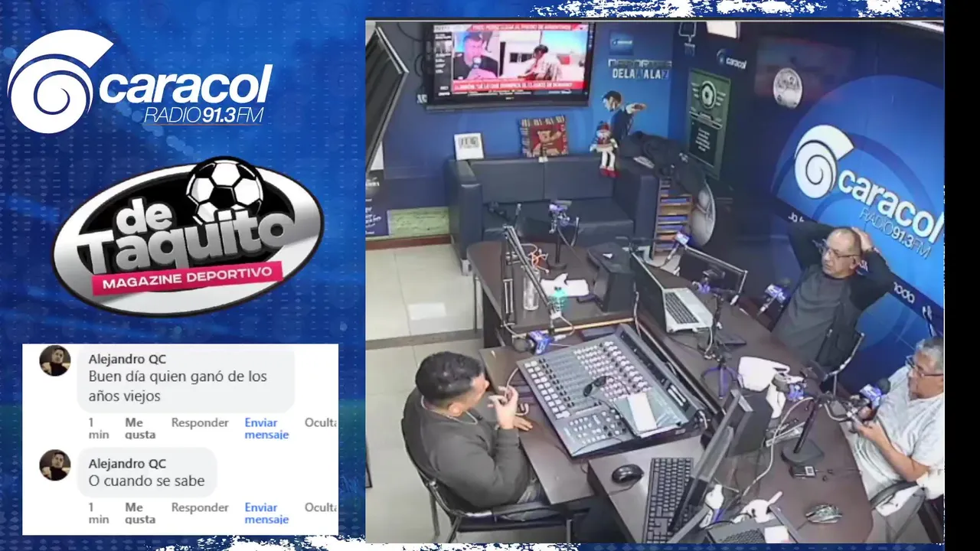The height and width of the screenshot is (551, 980).
Task: Click 'Enviar mensaje' under 'O cuando se sabe'
Action: [x=266, y=514]
